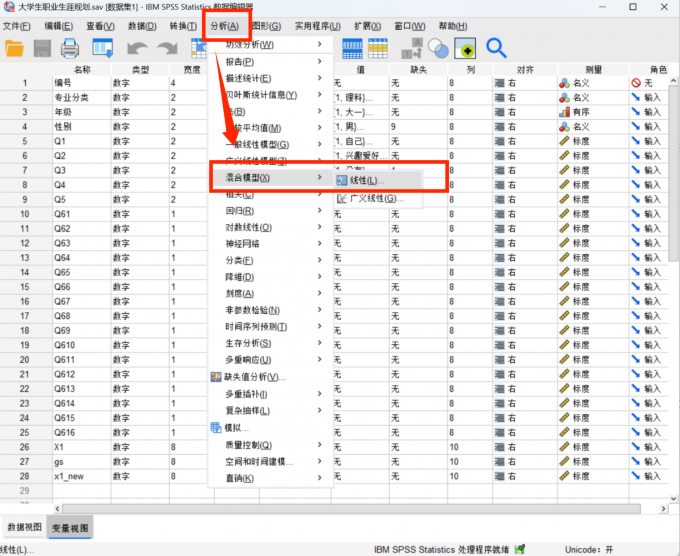Click the 模拟 menu item icon
The width and height of the screenshot is (680, 556).
[x=216, y=427]
